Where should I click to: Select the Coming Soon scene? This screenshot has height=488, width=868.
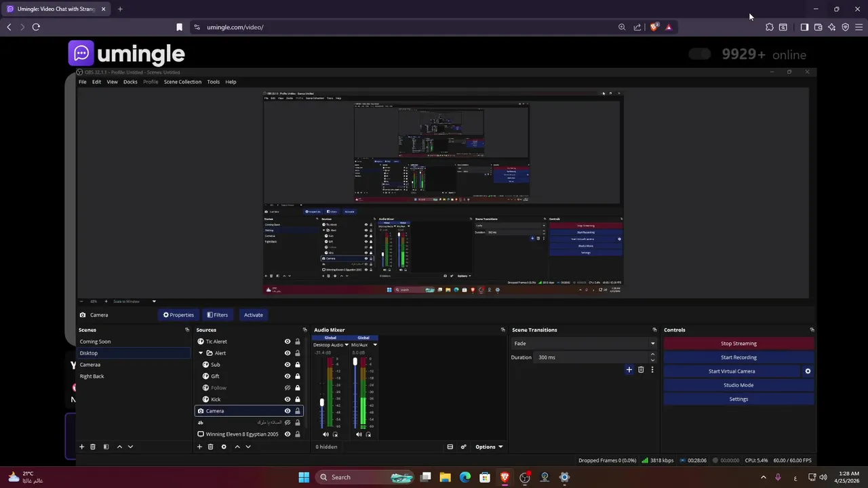(x=95, y=342)
